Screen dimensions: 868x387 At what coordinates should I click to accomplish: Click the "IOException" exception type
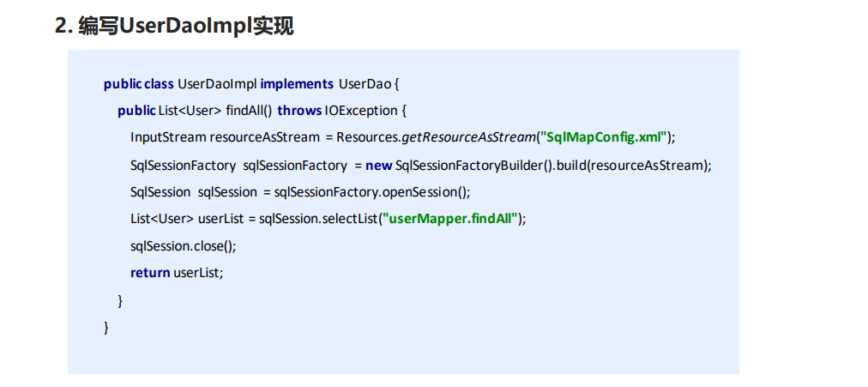tap(361, 111)
